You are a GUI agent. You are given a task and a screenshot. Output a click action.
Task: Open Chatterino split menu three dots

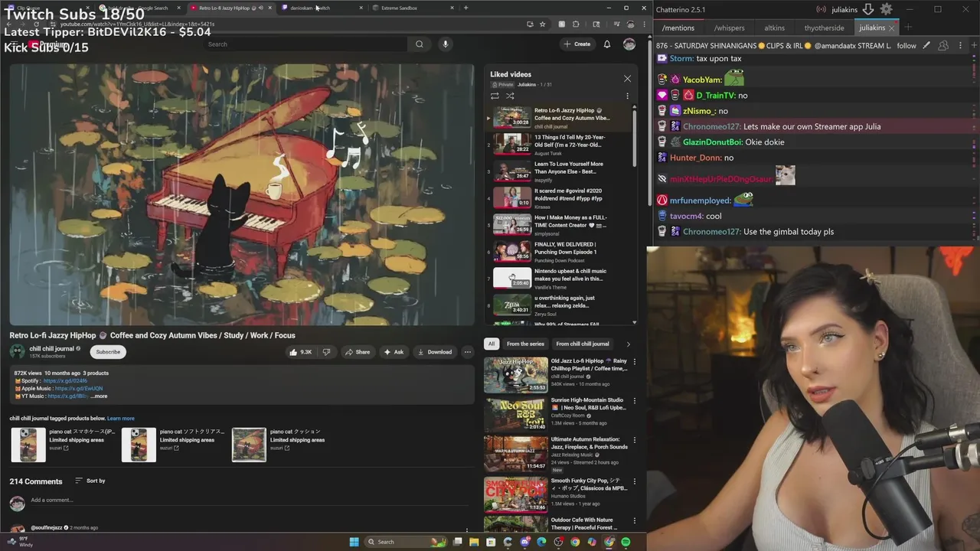(x=960, y=45)
